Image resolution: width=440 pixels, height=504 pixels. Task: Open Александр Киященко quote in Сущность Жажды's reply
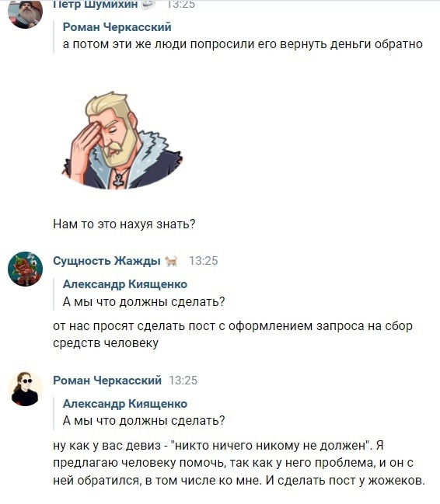pos(125,284)
